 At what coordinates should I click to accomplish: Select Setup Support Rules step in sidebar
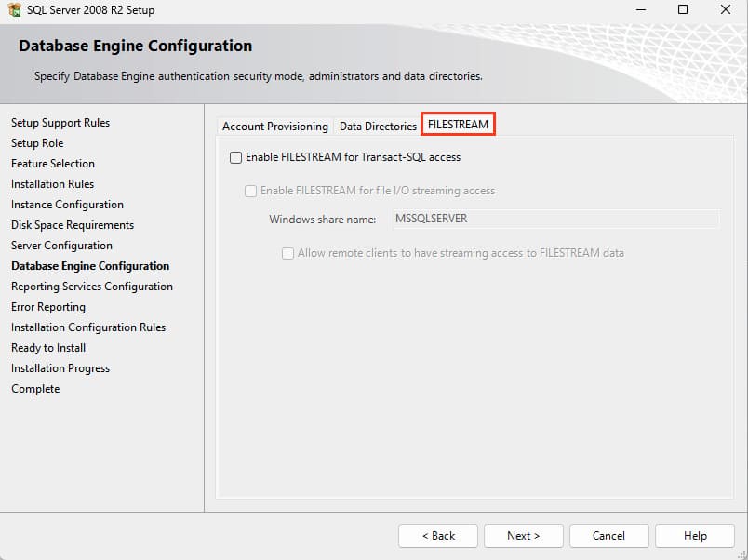pyautogui.click(x=60, y=123)
